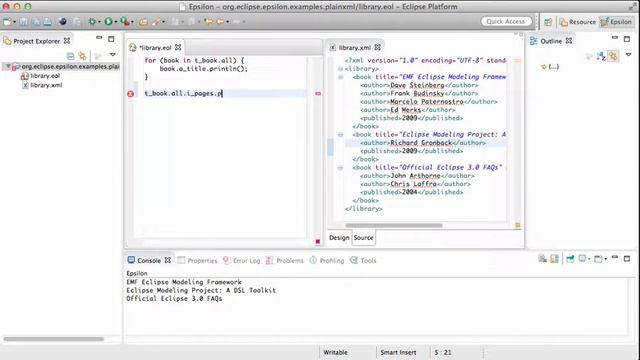The image size is (640, 360).
Task: Open the External Tools dropdown arrow
Action: (132, 22)
